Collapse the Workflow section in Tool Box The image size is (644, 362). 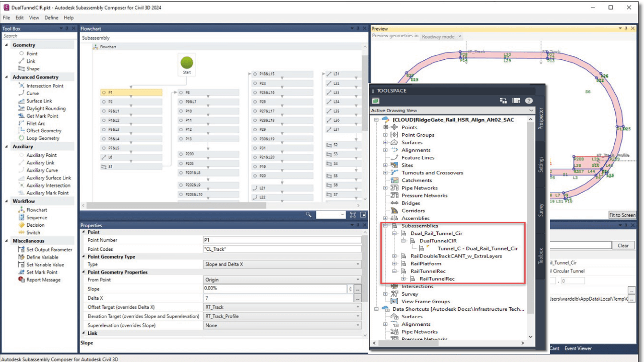click(7, 201)
